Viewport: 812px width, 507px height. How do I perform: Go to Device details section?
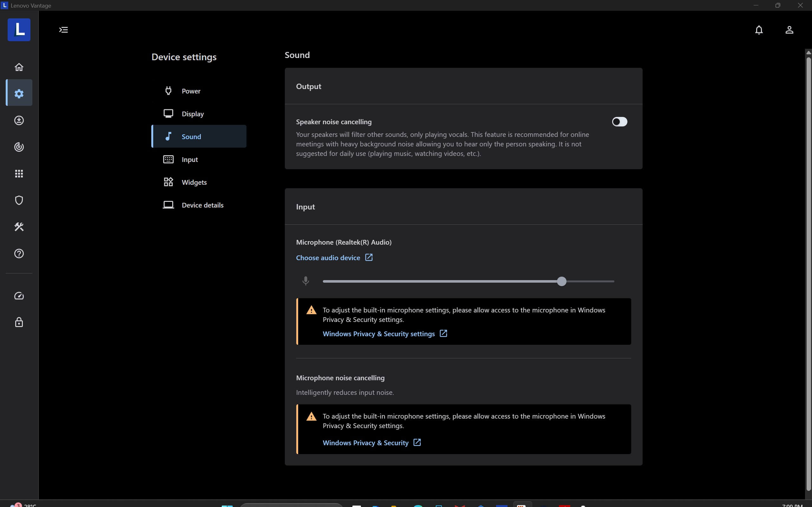click(202, 205)
